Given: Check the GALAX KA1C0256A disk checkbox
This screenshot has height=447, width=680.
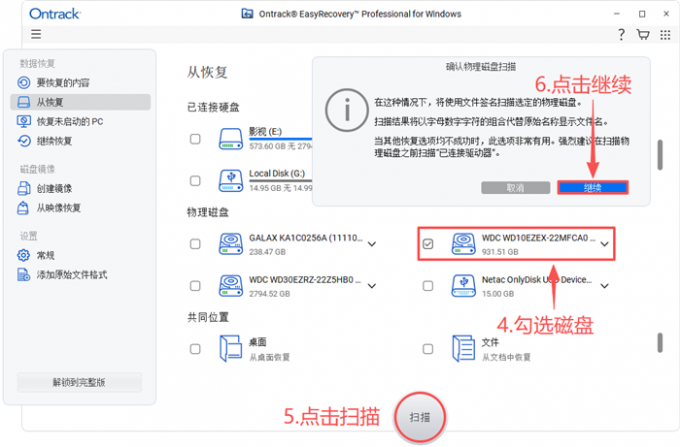Looking at the screenshot, I should (195, 244).
